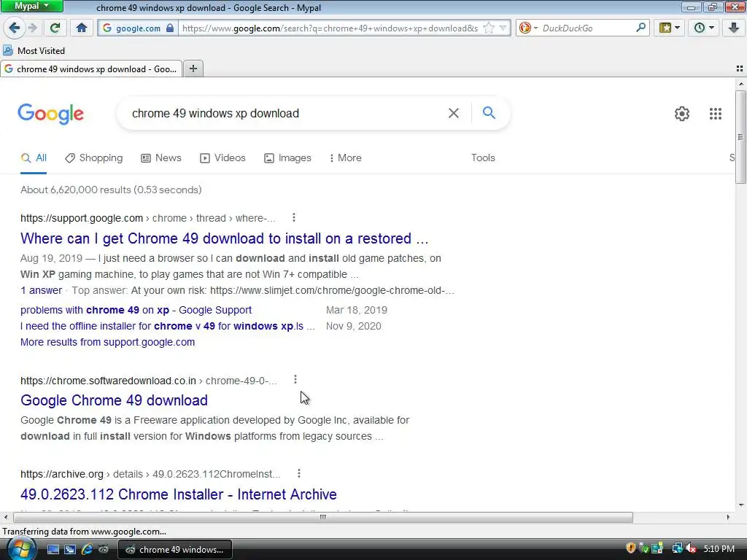This screenshot has height=560, width=747.
Task: Select the chrome 49 windows xp download tab
Action: tap(91, 69)
